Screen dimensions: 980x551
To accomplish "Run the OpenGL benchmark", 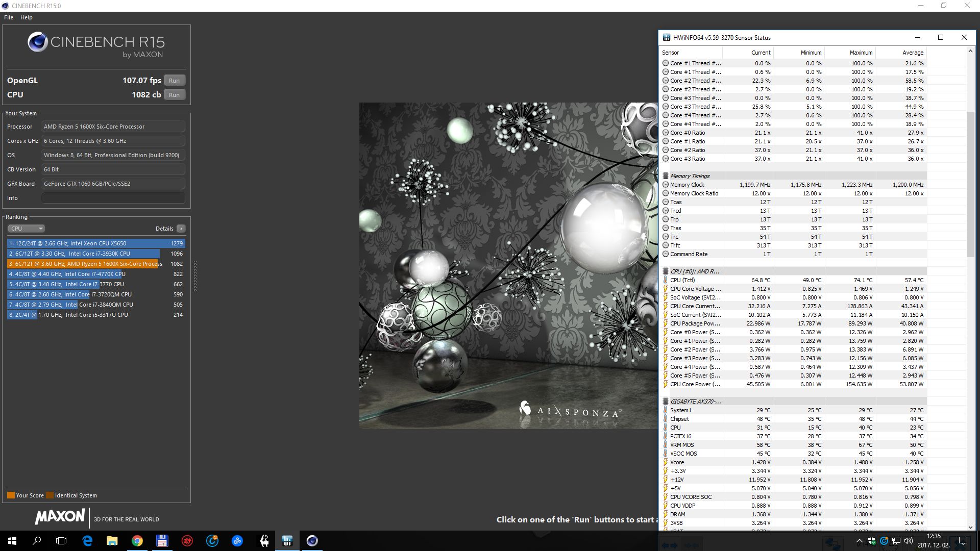I will click(x=174, y=81).
